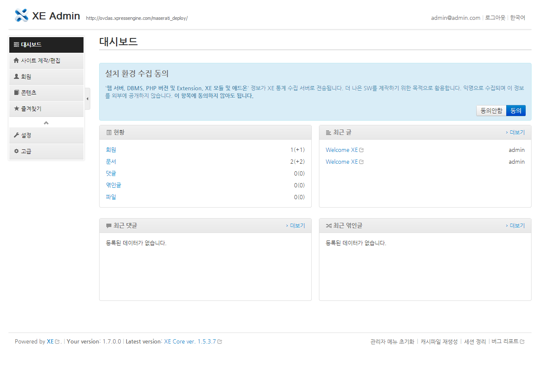540x392 pixels.
Task: Click the wrench icon next to 설정
Action: pyautogui.click(x=16, y=135)
